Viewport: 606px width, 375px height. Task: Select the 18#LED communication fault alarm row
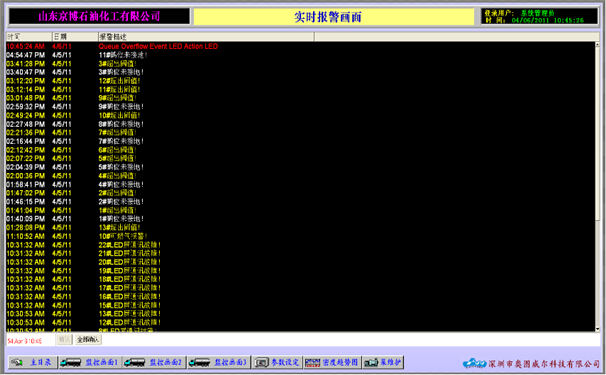pyautogui.click(x=300, y=279)
